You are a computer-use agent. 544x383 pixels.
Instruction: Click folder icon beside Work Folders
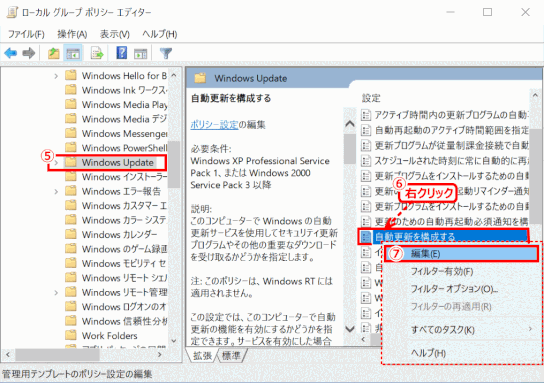click(71, 335)
